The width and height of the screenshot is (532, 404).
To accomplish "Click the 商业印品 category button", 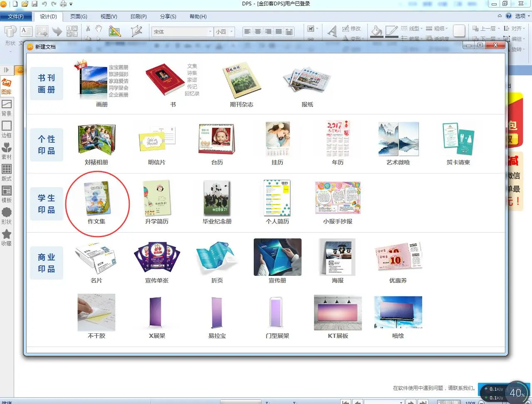I will 47,263.
